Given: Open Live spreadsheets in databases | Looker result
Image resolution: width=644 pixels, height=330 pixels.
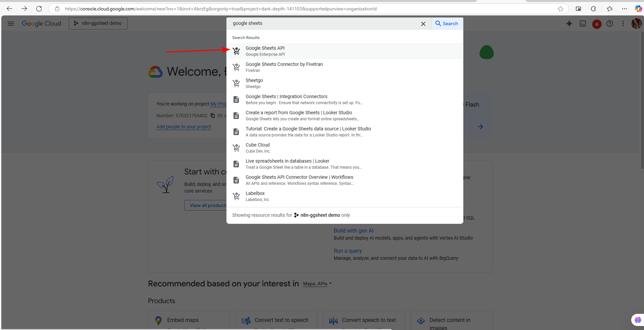Looking at the screenshot, I should click(345, 164).
